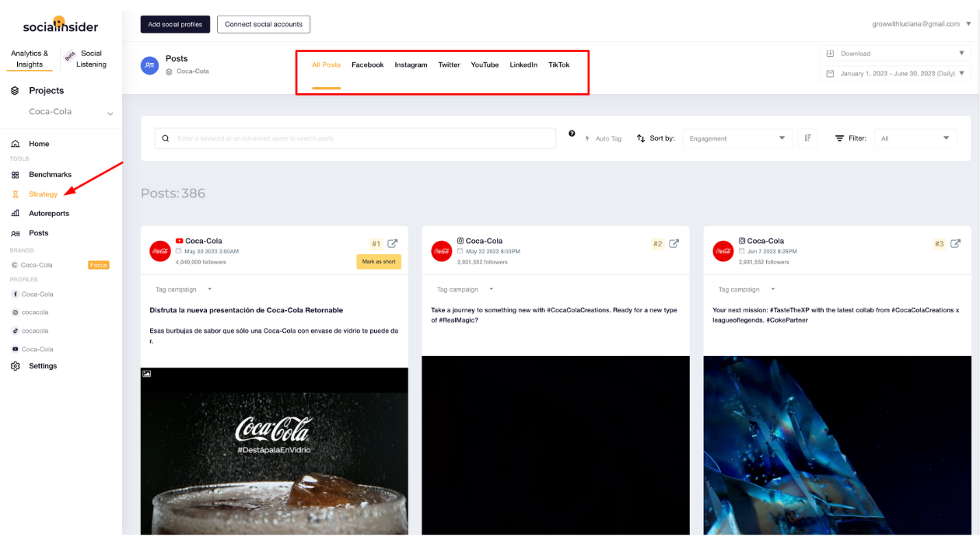The image size is (980, 544).
Task: Open Tag campaign dropdown on post #1
Action: point(184,289)
